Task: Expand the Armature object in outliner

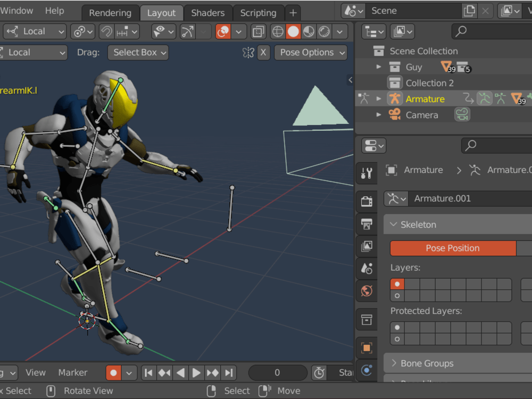Action: point(378,99)
